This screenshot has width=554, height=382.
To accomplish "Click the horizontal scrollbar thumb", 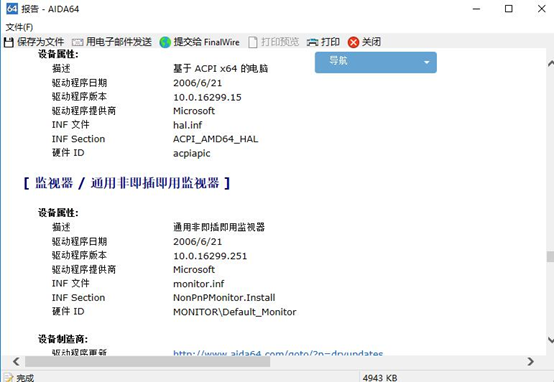I will pos(147,362).
